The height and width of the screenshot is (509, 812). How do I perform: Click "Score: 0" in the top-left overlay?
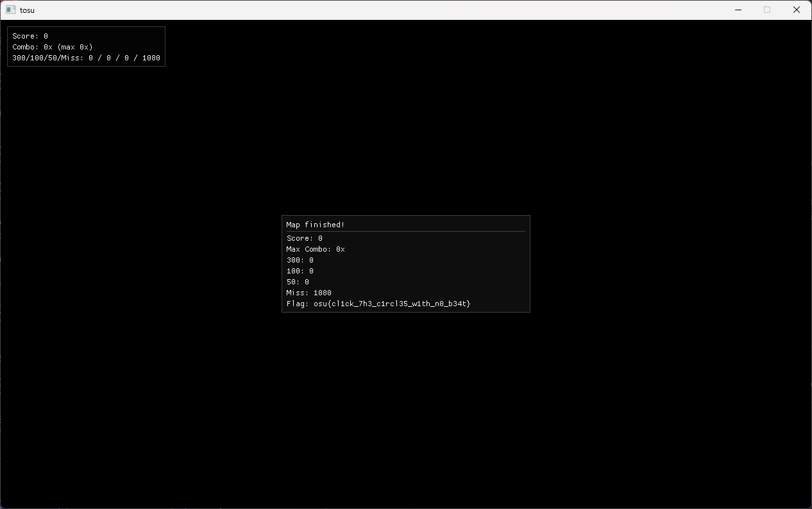(30, 36)
